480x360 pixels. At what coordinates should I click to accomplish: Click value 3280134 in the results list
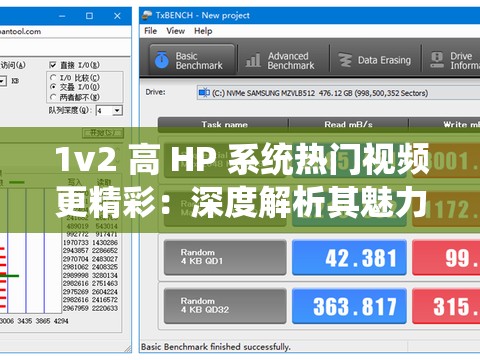[x=105, y=275]
